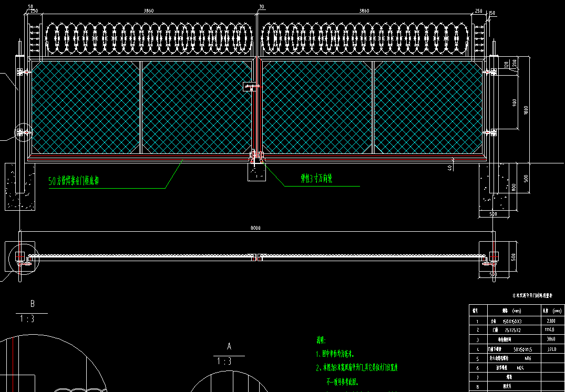Click the circled detail marker in plan view

click(22, 257)
